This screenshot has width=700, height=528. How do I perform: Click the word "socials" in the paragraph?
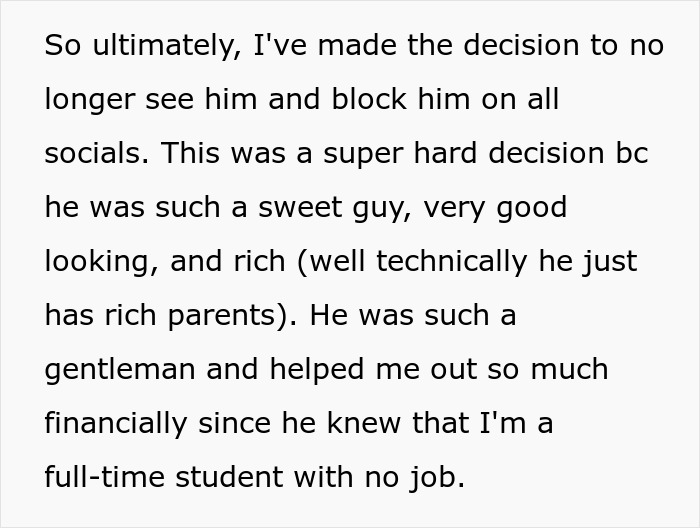[x=88, y=155]
